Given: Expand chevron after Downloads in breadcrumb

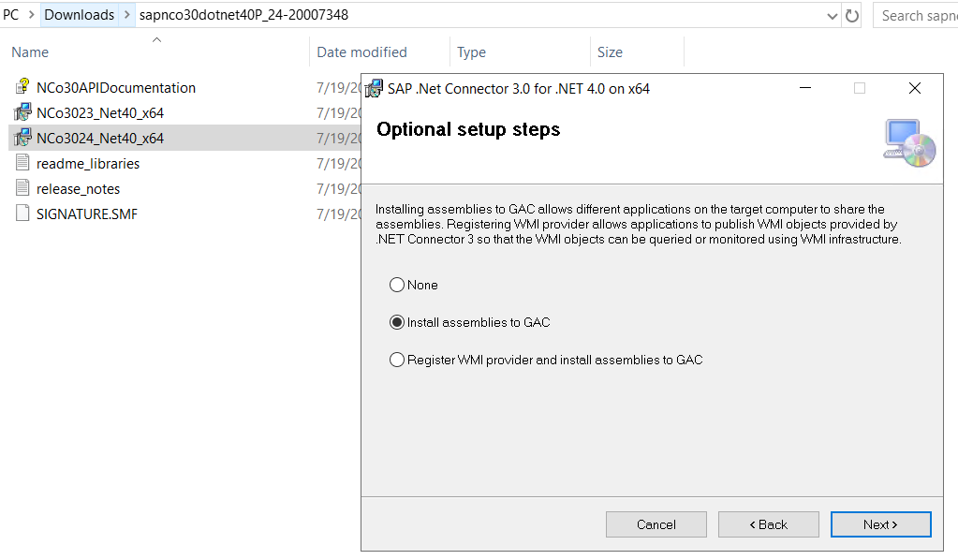Looking at the screenshot, I should pyautogui.click(x=127, y=15).
